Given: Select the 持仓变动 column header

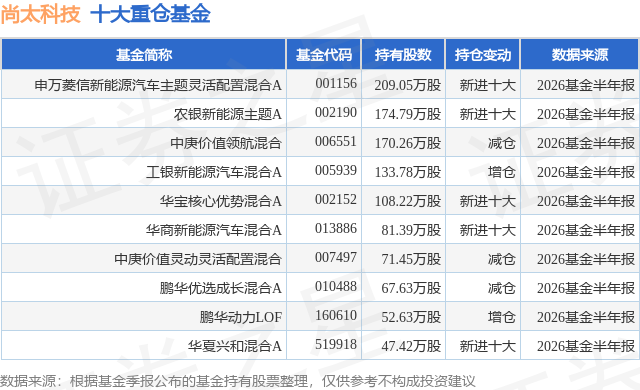Looking at the screenshot, I should [x=483, y=55].
